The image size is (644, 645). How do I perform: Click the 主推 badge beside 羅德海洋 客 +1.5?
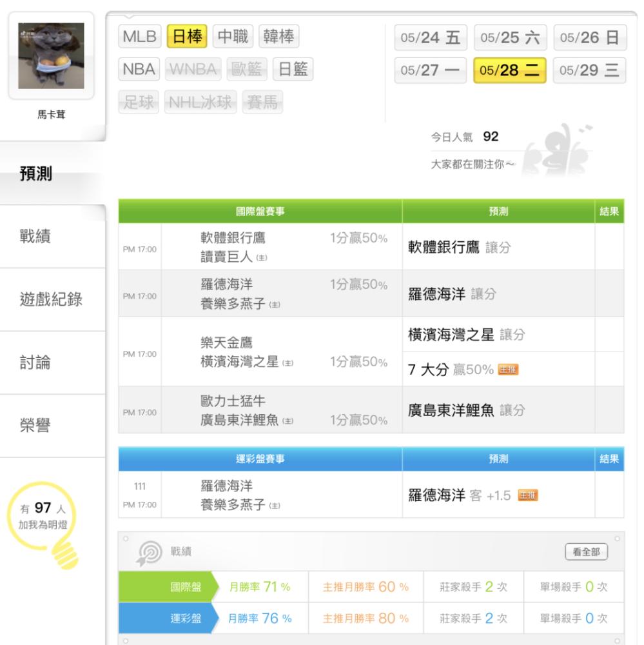528,495
